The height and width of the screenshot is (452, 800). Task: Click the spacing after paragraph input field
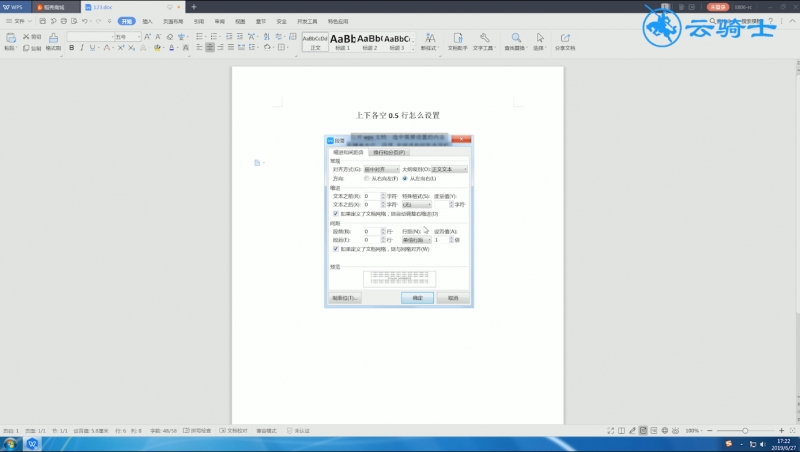coord(371,240)
